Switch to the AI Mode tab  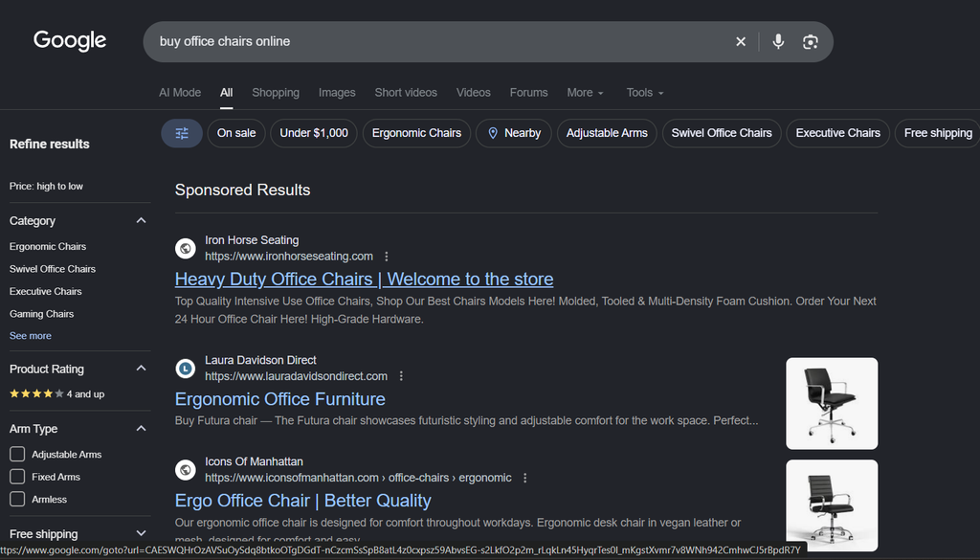pos(180,93)
